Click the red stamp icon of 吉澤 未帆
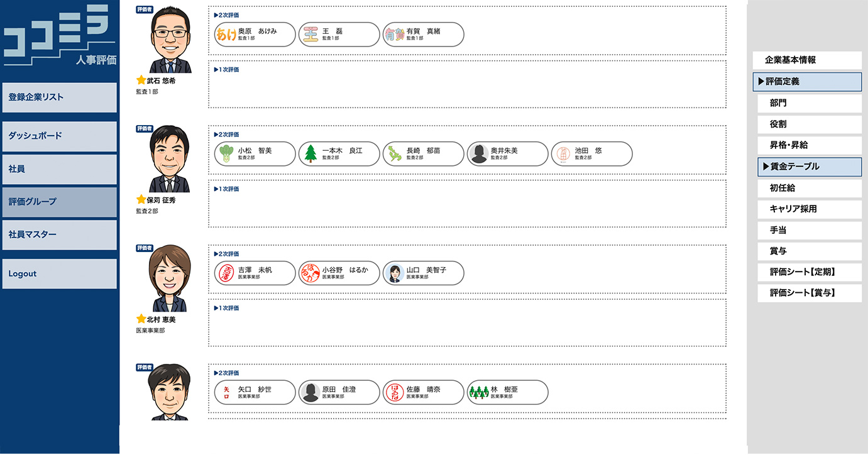The image size is (868, 455). 225,273
